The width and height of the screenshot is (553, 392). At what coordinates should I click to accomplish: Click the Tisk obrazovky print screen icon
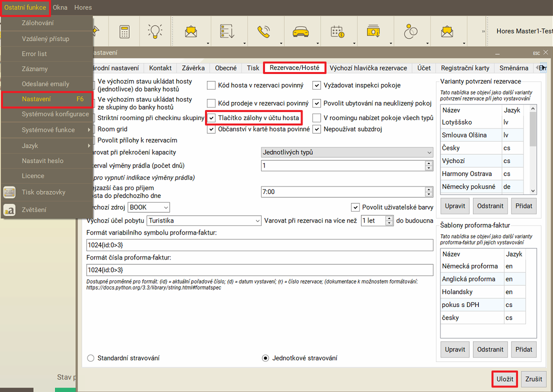[x=9, y=192]
